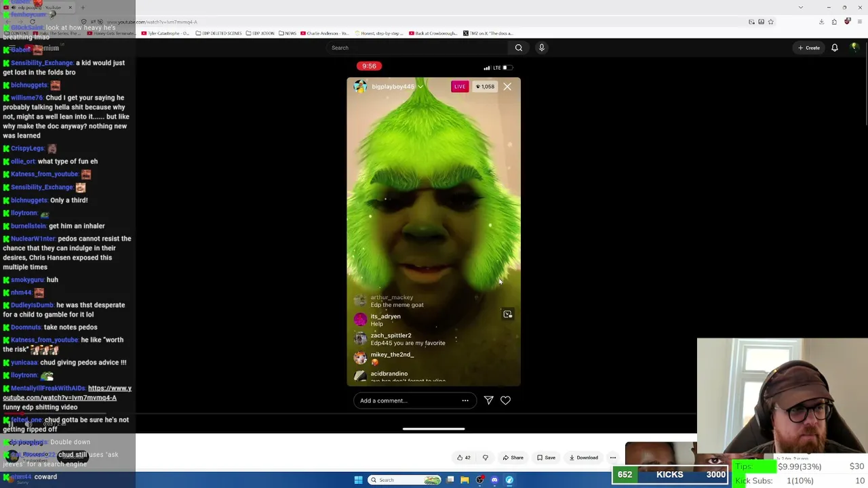Open the YouTube account avatar menu
868x488 pixels.
tap(854, 47)
